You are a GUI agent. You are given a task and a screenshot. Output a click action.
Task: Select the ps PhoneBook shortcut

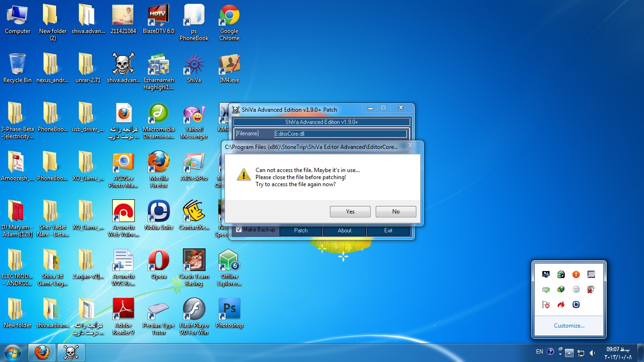tap(194, 22)
